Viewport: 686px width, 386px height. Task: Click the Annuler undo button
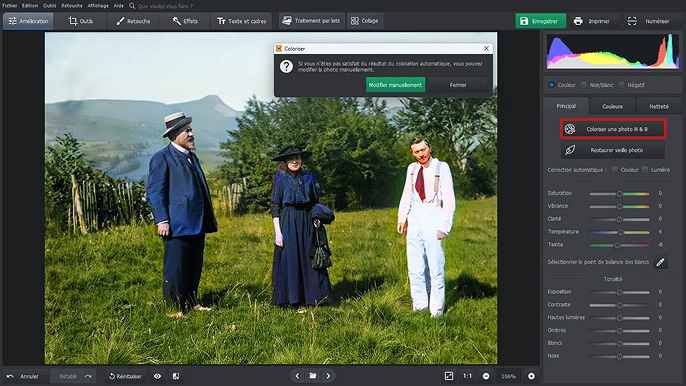pos(23,376)
